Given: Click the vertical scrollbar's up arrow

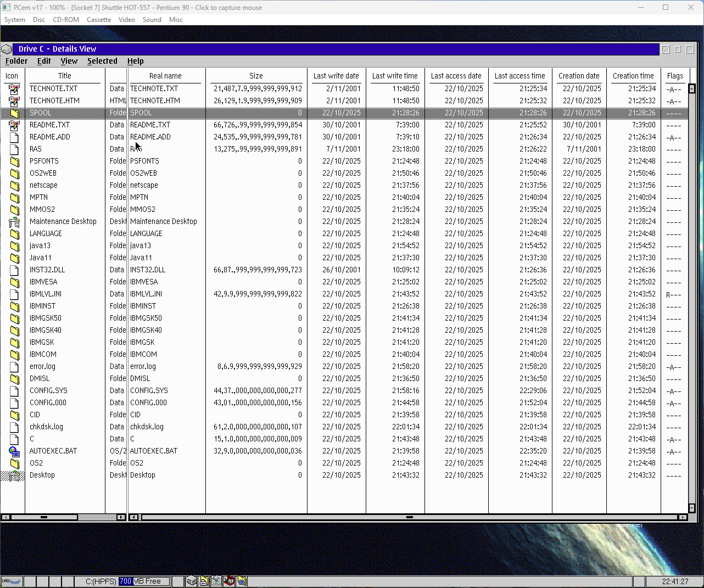Looking at the screenshot, I should coord(692,89).
